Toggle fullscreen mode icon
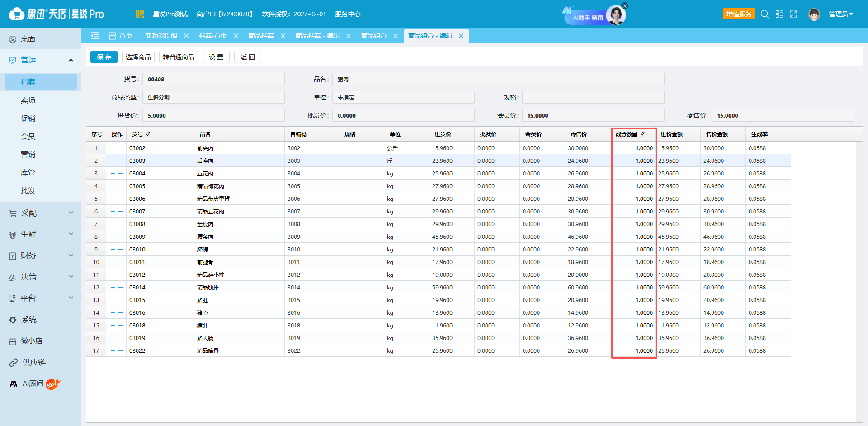Image resolution: width=868 pixels, height=426 pixels. [x=793, y=14]
